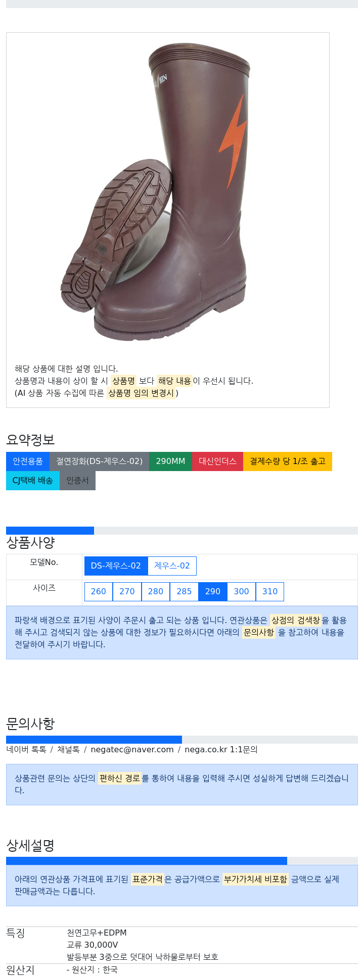Pick size 280 option
This screenshot has height=980, width=364.
click(156, 592)
